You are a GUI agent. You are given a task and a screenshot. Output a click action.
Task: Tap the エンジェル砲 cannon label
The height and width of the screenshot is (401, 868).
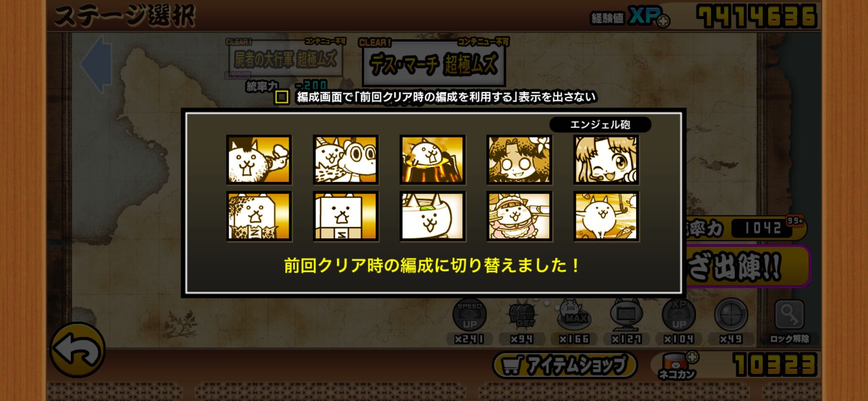(x=600, y=124)
